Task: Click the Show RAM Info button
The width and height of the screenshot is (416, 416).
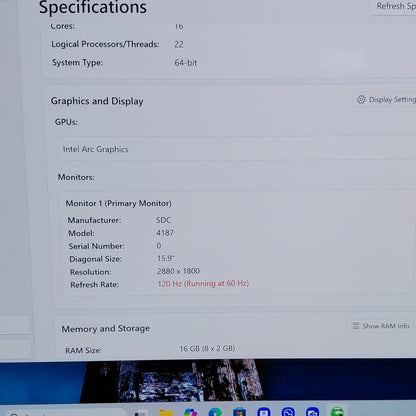Action: [x=380, y=326]
